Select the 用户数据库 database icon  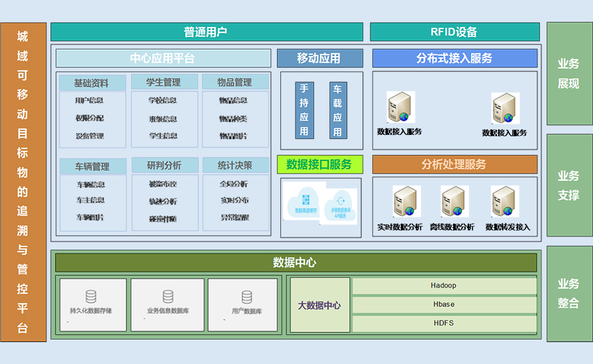click(x=246, y=297)
